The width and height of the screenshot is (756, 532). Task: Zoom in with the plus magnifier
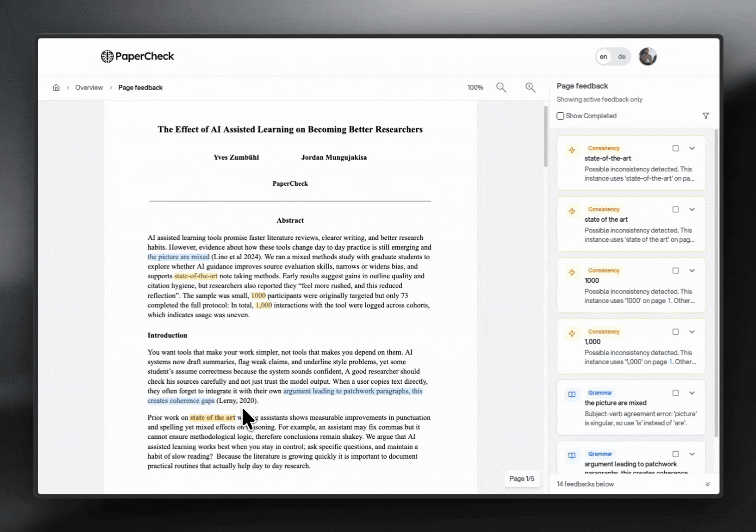click(x=530, y=87)
